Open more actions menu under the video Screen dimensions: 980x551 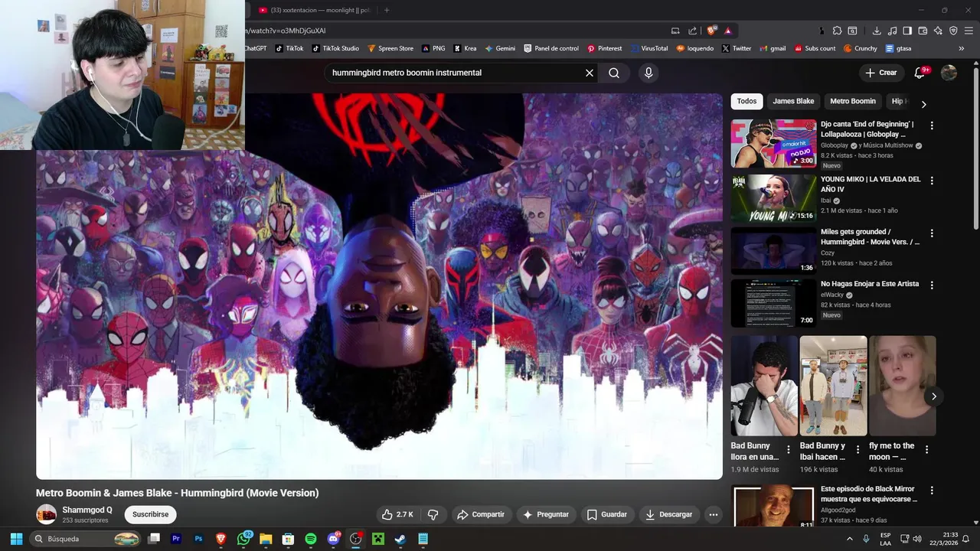pos(714,514)
